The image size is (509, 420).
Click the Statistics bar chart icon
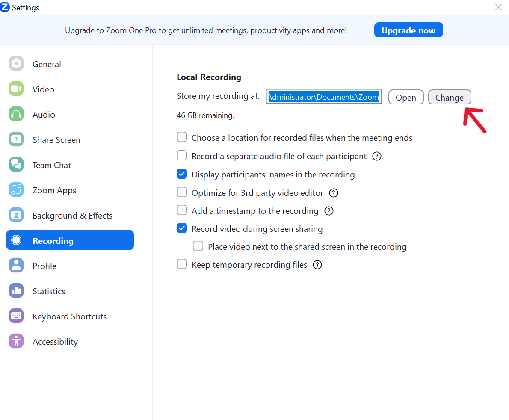click(x=16, y=291)
